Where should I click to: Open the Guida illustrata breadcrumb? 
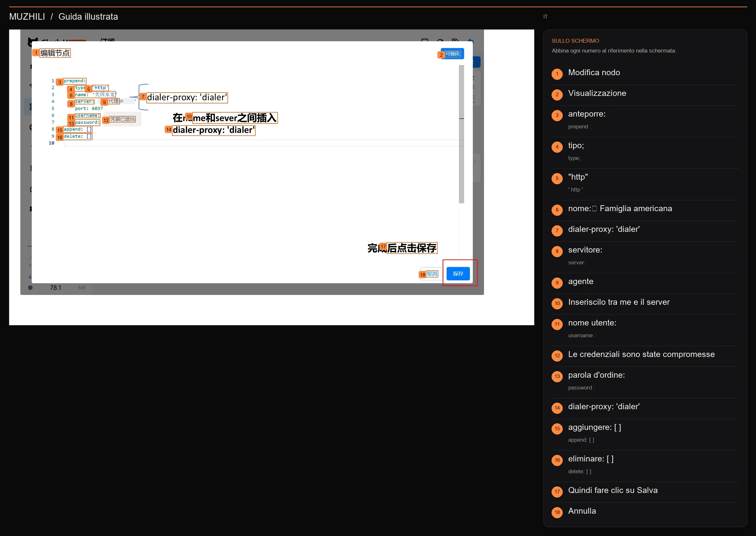tap(88, 16)
